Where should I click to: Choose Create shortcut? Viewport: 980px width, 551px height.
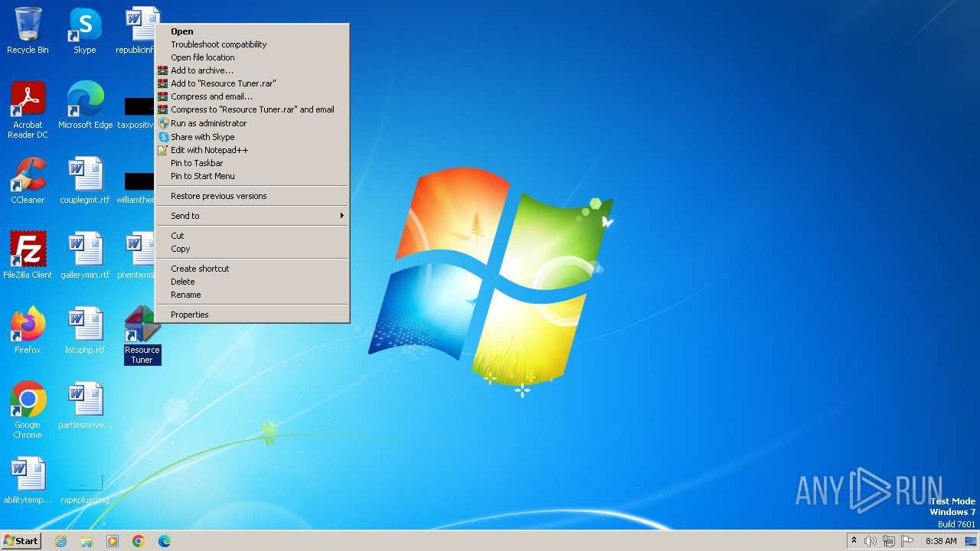pyautogui.click(x=253, y=269)
